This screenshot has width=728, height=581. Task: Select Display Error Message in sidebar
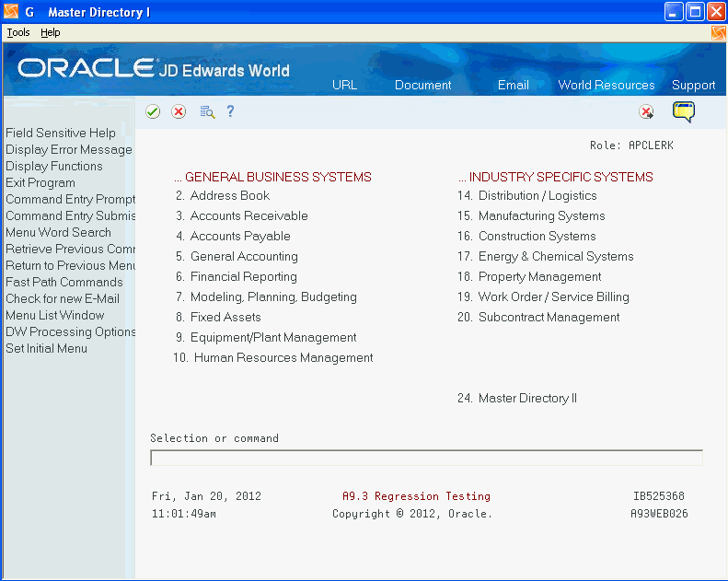click(69, 149)
